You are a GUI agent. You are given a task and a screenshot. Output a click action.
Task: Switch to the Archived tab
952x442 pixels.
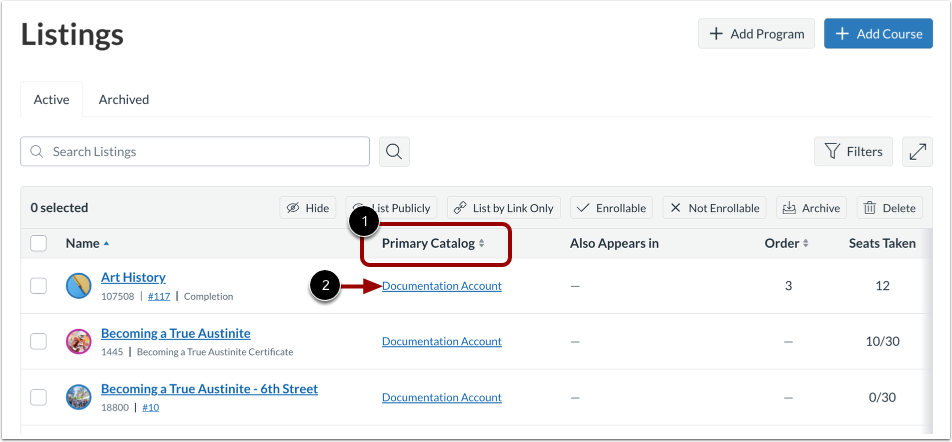(x=124, y=100)
